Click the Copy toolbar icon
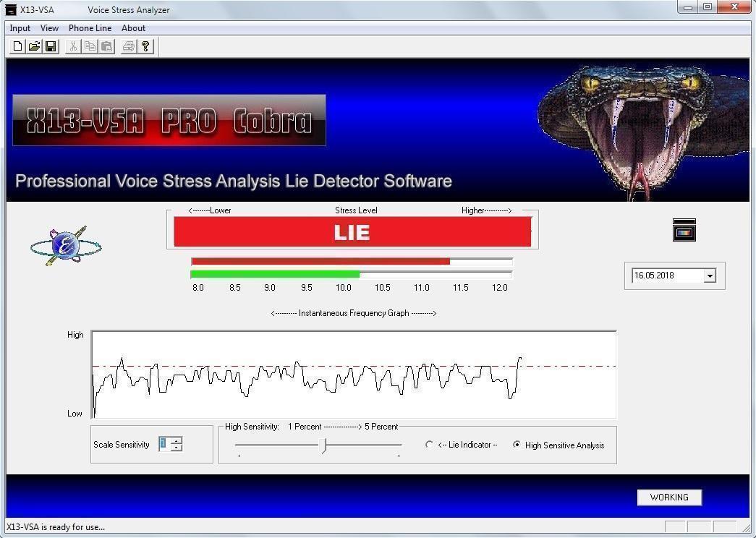Viewport: 756px width, 538px height. click(90, 46)
